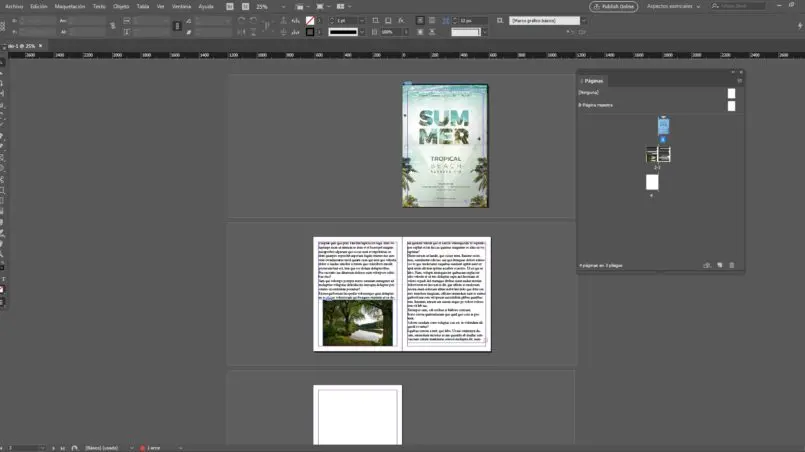805x452 pixels.
Task: Click the red 1 error preflight indicator
Action: tap(150, 448)
